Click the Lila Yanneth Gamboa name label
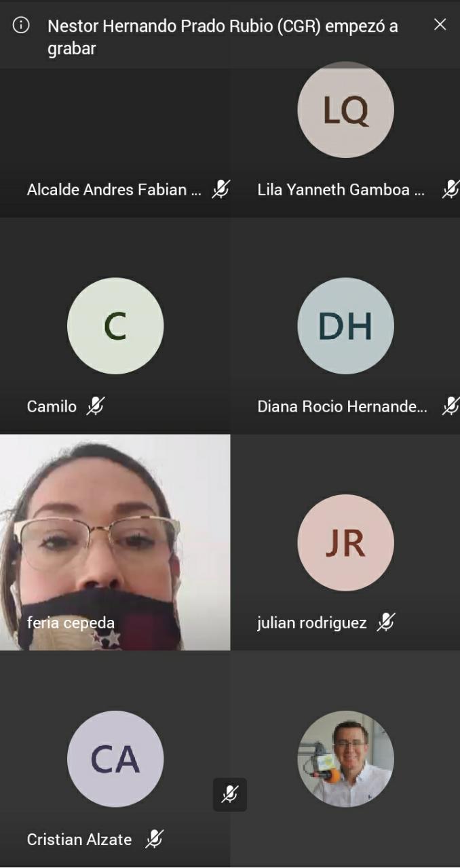Image resolution: width=460 pixels, height=868 pixels. tap(341, 190)
